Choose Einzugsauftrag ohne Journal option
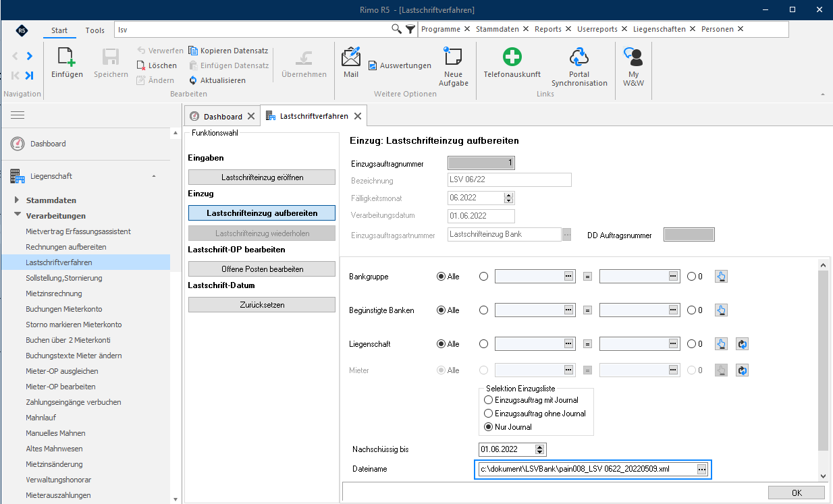Screen dimensions: 833x504 pos(535,414)
